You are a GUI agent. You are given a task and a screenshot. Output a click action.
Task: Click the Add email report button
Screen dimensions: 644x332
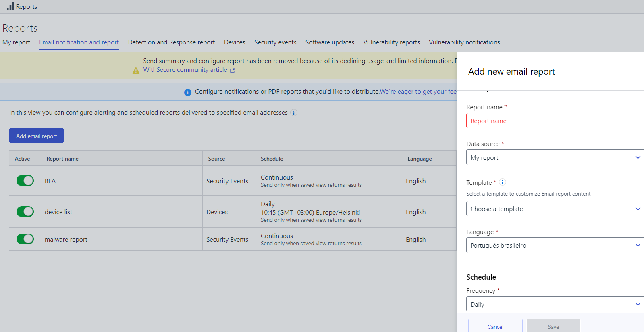36,136
